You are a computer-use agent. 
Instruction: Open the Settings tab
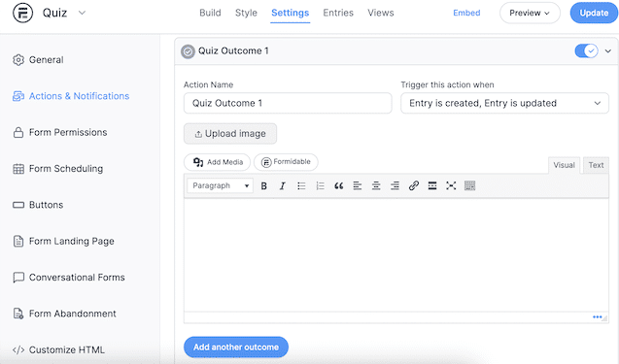coord(291,13)
